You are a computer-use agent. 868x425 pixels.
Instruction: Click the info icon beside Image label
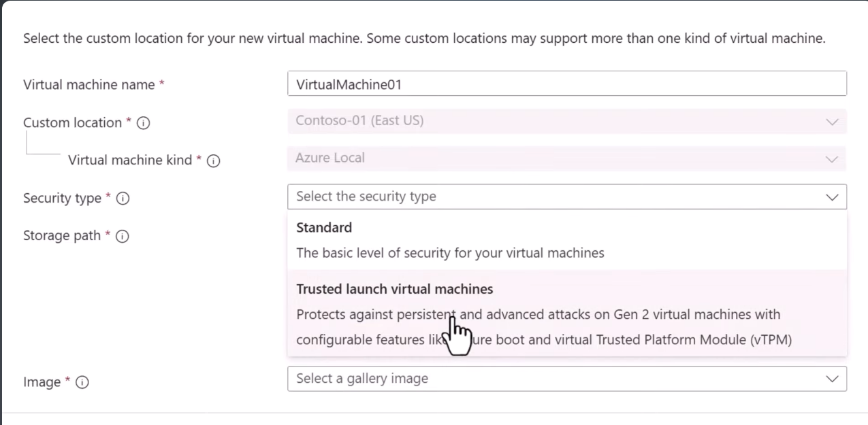coord(82,382)
